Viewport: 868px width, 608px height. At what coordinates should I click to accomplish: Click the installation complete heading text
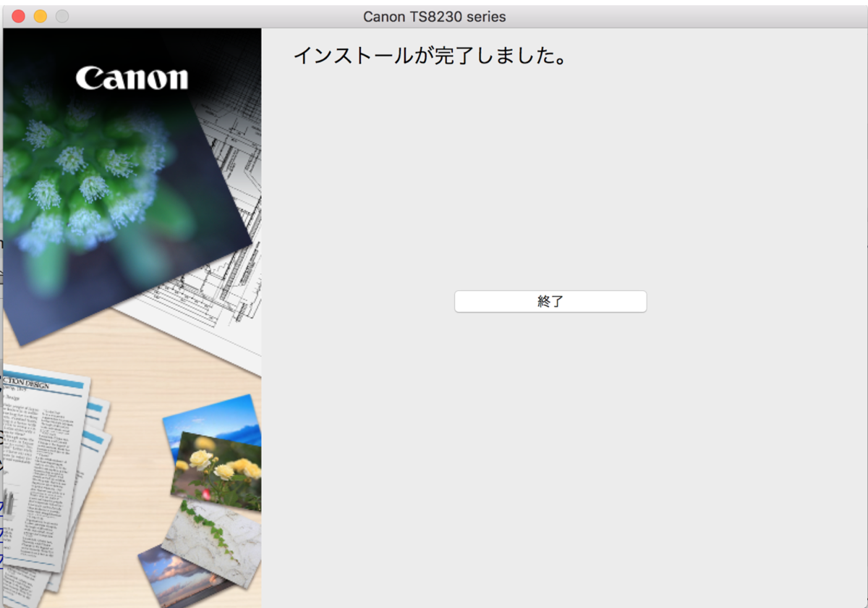click(430, 56)
